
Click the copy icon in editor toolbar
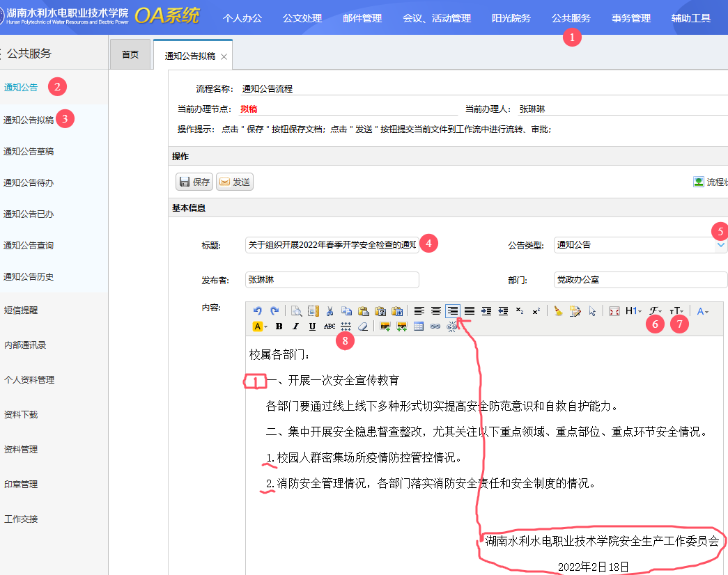[x=346, y=311]
